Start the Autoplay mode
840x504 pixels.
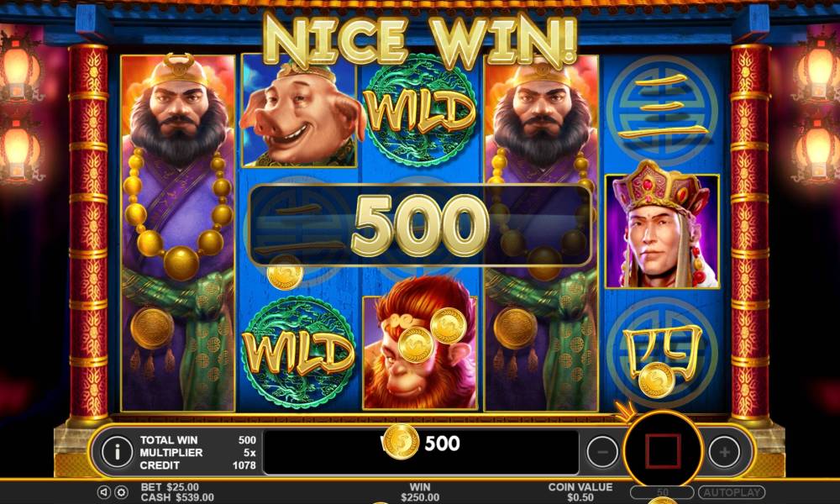(x=732, y=492)
